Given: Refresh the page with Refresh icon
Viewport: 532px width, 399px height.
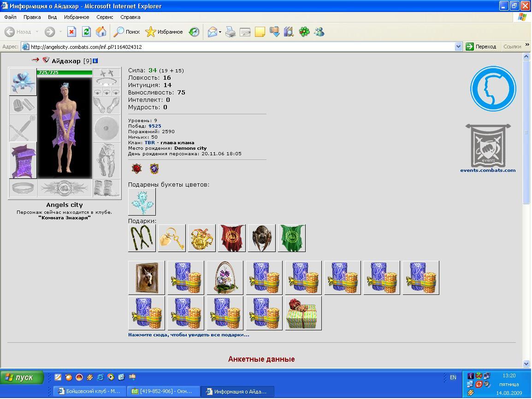Looking at the screenshot, I should [87, 32].
